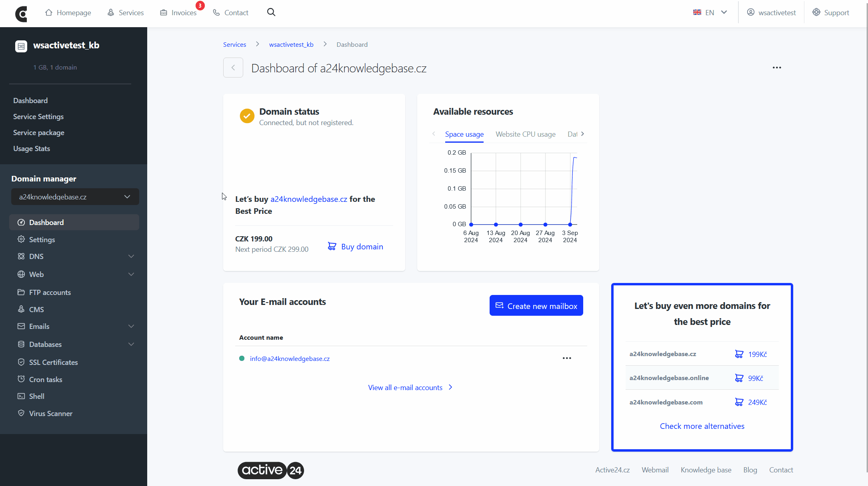Expand the Web submenu chevron
This screenshot has height=486, width=868.
click(131, 274)
